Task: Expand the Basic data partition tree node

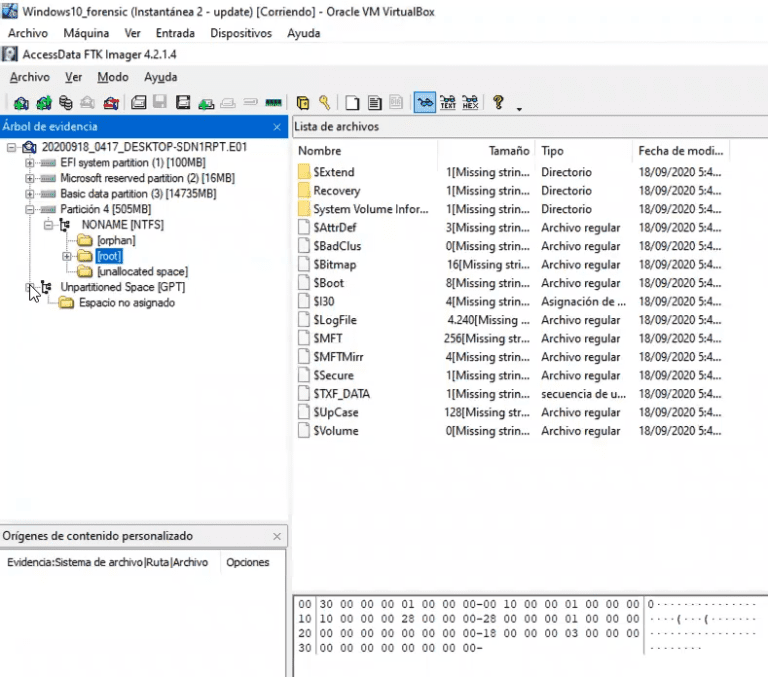Action: [x=30, y=193]
